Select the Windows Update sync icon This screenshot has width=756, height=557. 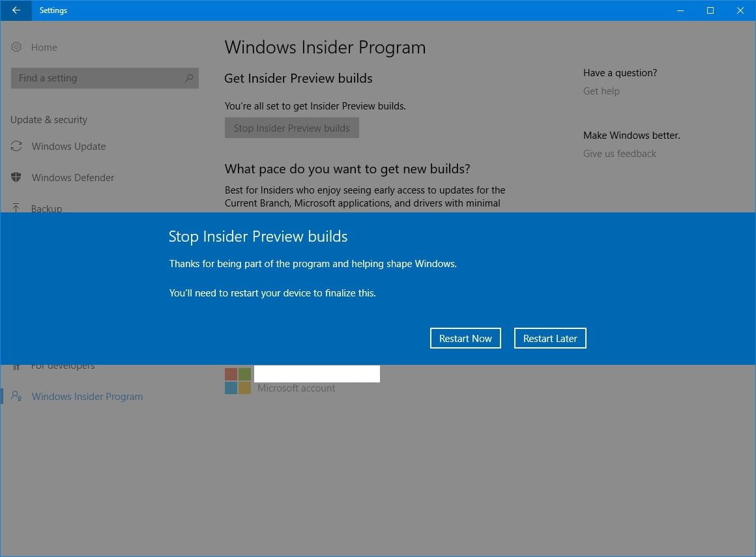pyautogui.click(x=16, y=147)
